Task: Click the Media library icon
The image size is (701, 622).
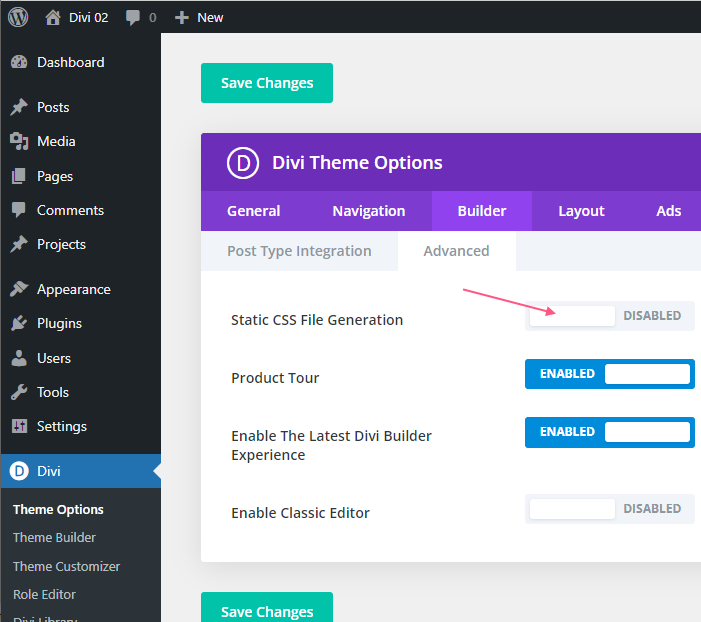Action: [19, 141]
